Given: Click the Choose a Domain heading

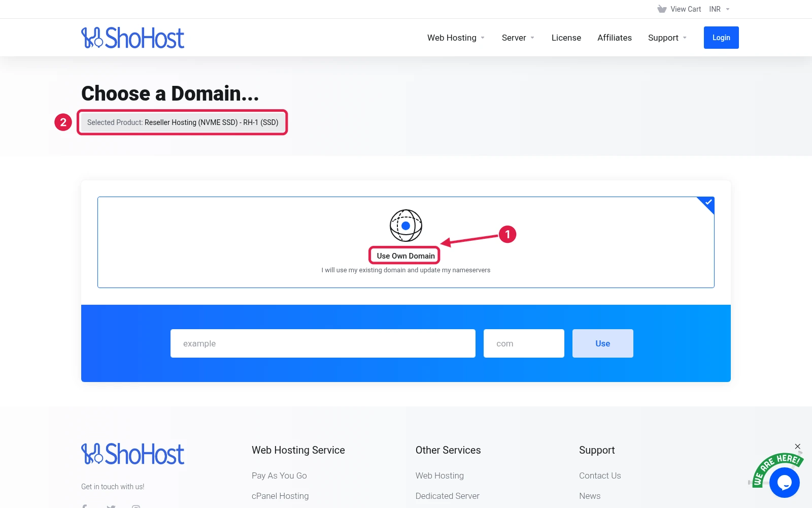Looking at the screenshot, I should (170, 93).
